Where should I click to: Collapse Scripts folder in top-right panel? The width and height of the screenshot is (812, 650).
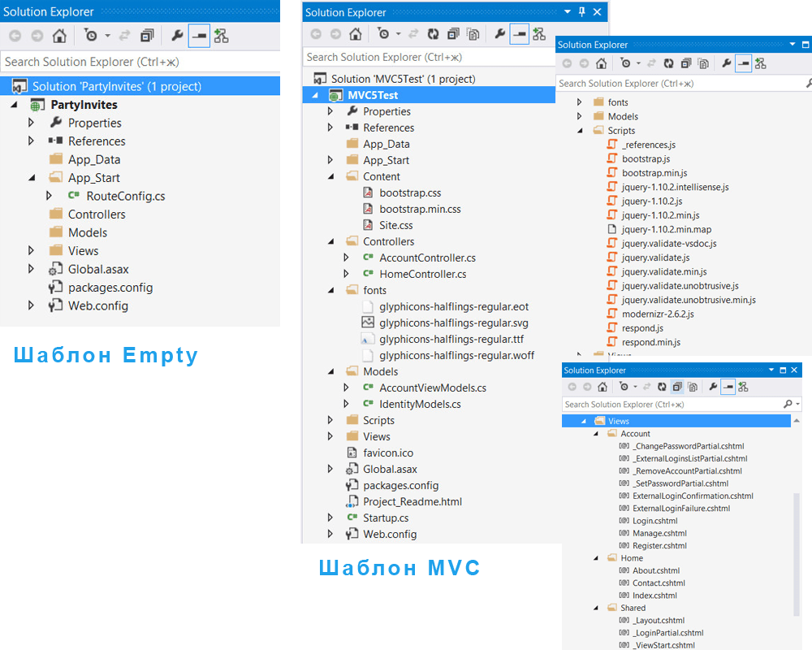(x=580, y=131)
